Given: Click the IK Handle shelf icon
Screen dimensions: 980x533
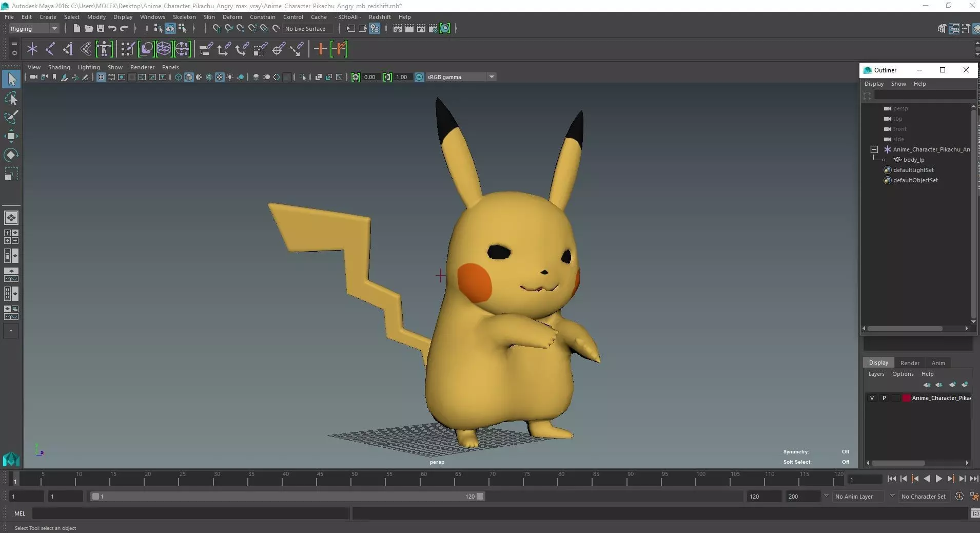Looking at the screenshot, I should (x=68, y=49).
